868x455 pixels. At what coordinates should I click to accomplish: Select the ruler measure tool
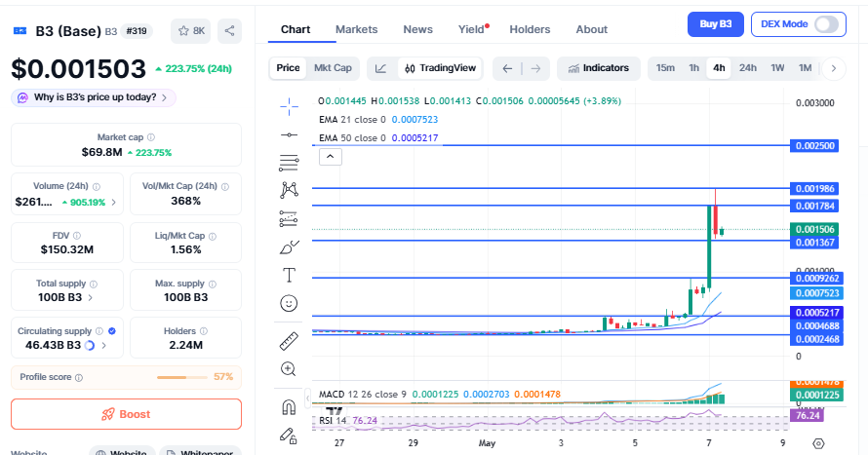click(289, 341)
